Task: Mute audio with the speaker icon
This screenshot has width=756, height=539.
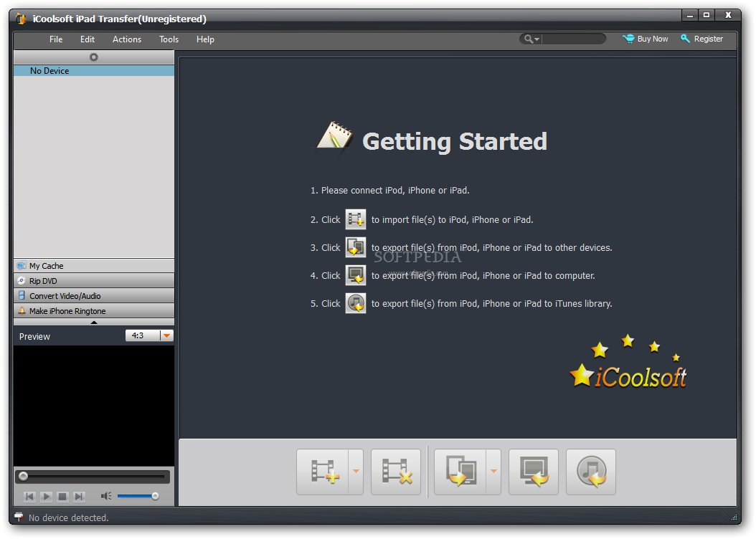Action: pyautogui.click(x=106, y=496)
